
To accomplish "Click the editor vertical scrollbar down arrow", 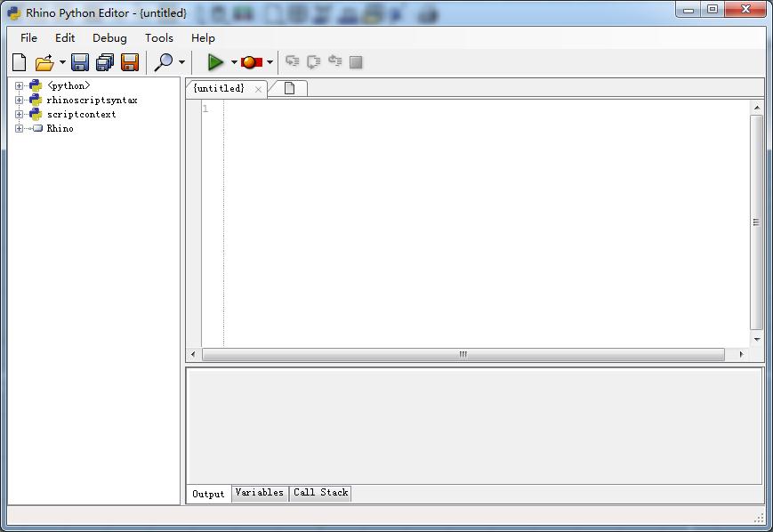I will pos(757,339).
